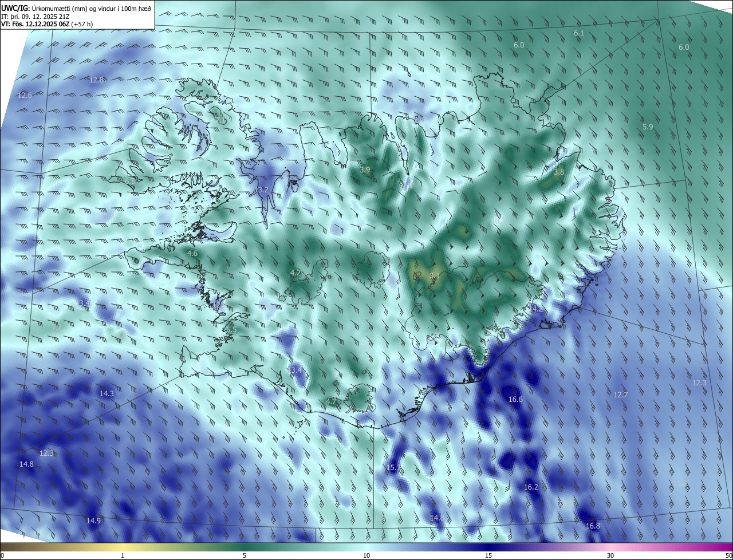Click the initial time line 'IT: þri. 09. 12. 2025 21Z'
The width and height of the screenshot is (733, 560).
coord(36,17)
